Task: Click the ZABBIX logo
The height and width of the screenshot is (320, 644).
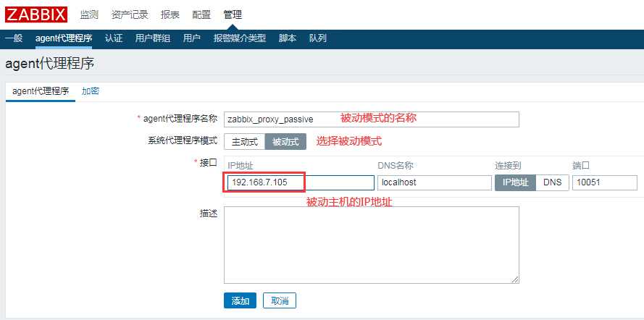Action: tap(36, 15)
